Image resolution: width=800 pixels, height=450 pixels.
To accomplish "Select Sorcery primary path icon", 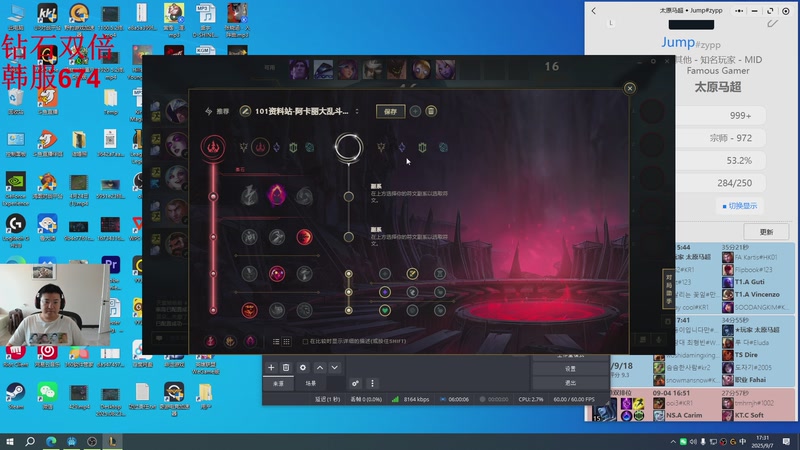I will click(277, 147).
